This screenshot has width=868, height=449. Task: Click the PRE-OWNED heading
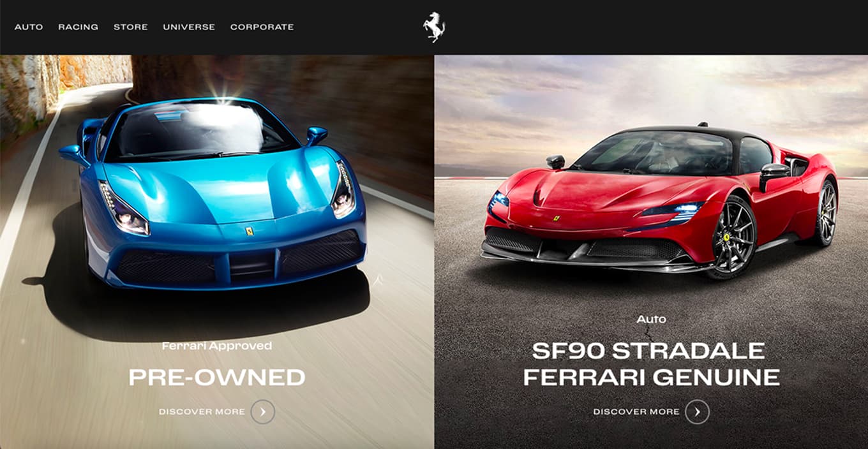click(217, 378)
